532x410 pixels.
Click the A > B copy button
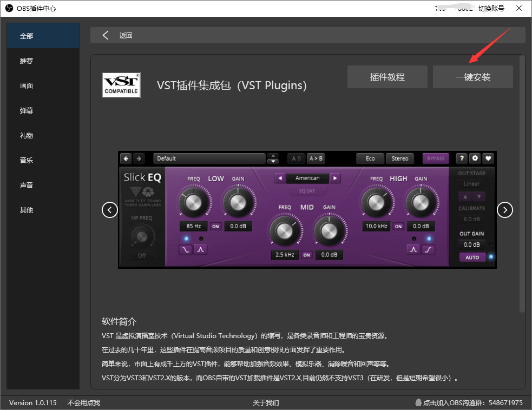click(316, 158)
